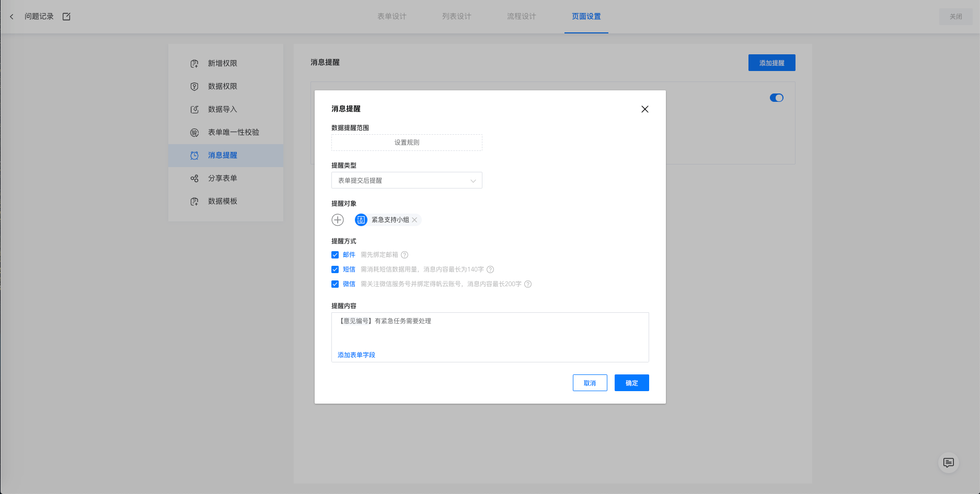Click 取消 to cancel the dialog
Image resolution: width=980 pixels, height=494 pixels.
tap(590, 383)
